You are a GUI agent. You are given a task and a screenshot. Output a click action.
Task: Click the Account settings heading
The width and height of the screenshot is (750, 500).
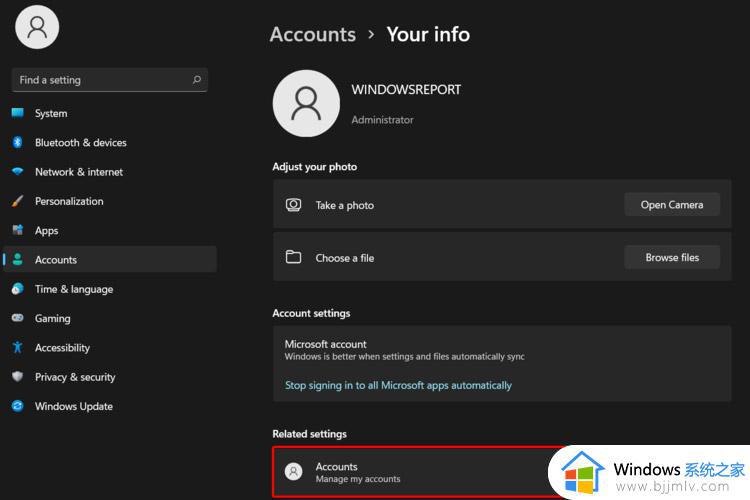click(311, 313)
